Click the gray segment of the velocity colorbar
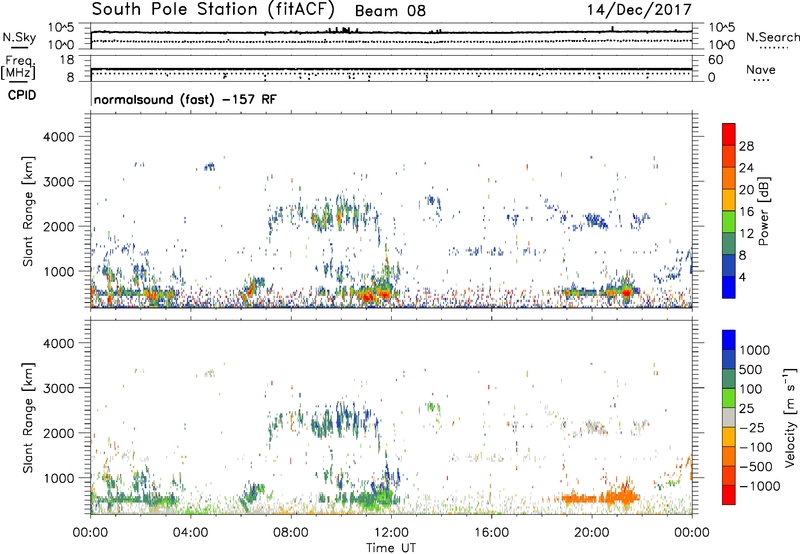 (729, 417)
